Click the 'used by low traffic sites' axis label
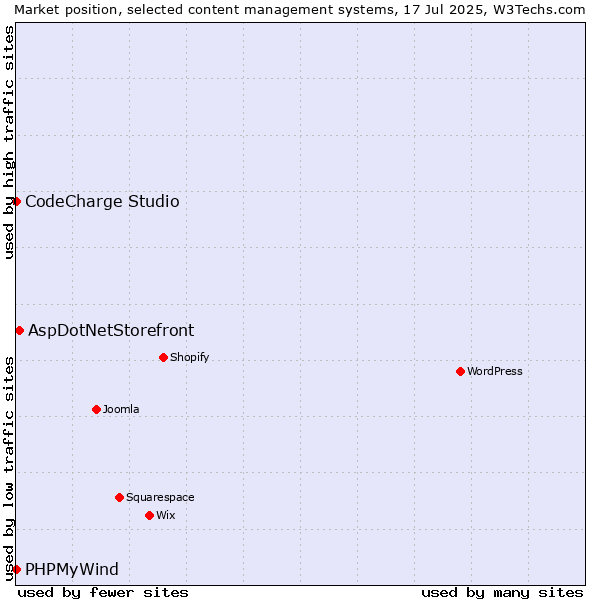 point(8,469)
